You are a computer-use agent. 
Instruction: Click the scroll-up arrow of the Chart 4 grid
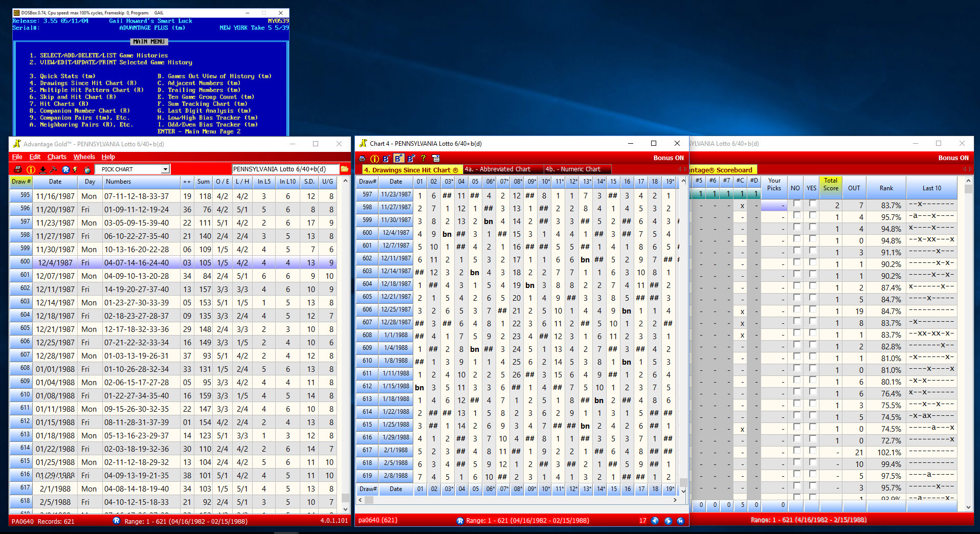(683, 181)
